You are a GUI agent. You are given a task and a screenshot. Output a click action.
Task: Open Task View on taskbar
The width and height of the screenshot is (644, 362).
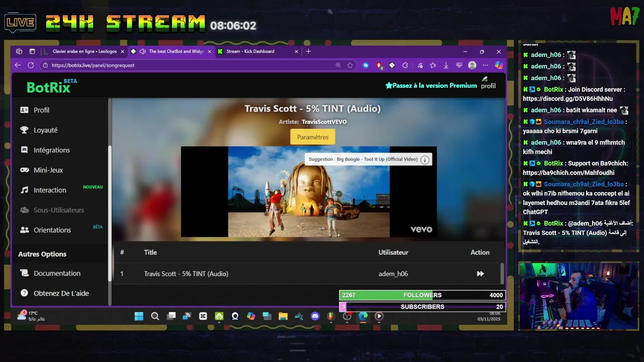[171, 316]
